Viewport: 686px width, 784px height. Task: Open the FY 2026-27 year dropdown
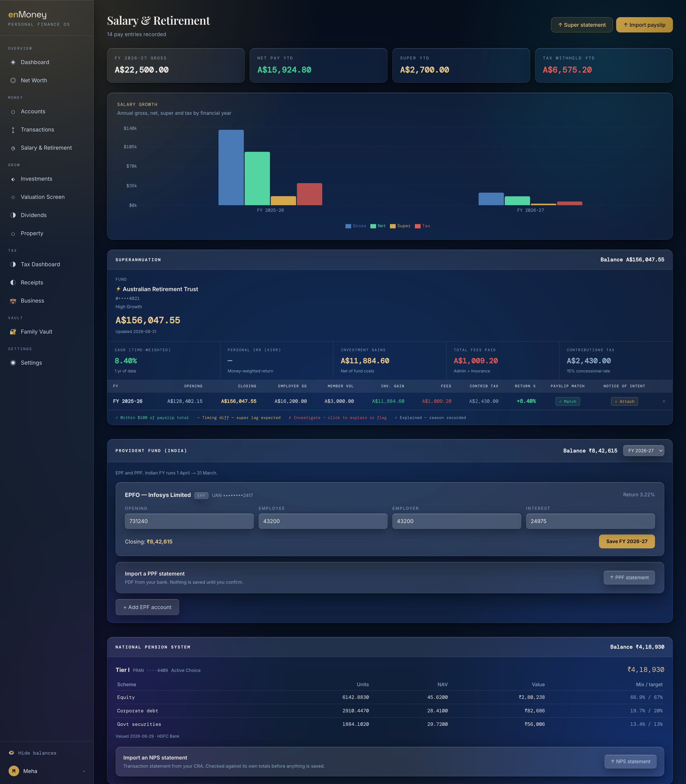(644, 451)
